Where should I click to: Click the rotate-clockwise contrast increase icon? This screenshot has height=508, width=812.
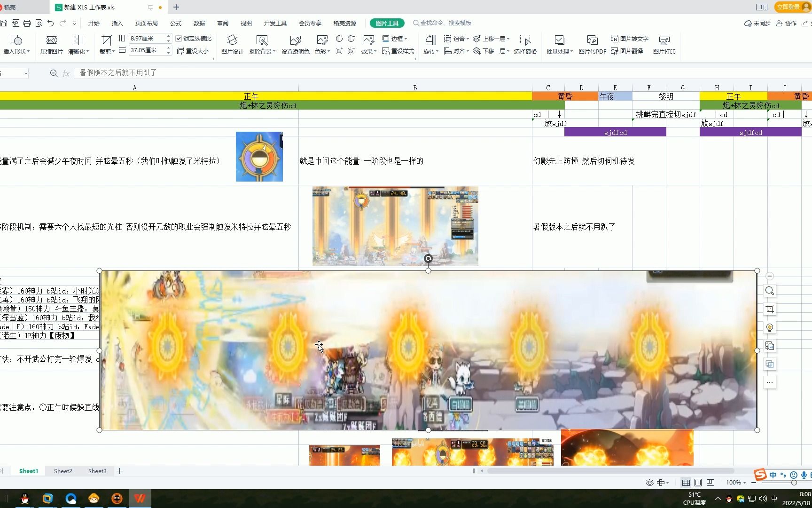coord(339,39)
